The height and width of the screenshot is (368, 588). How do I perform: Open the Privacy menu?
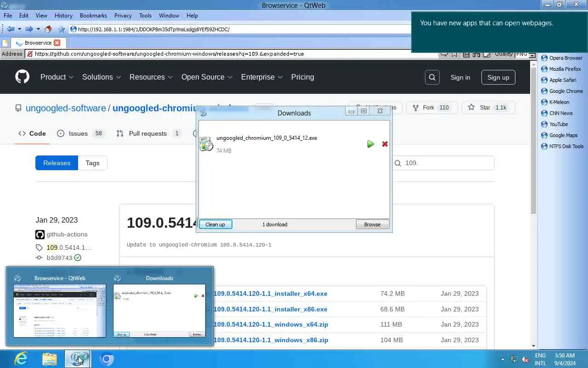tap(123, 15)
